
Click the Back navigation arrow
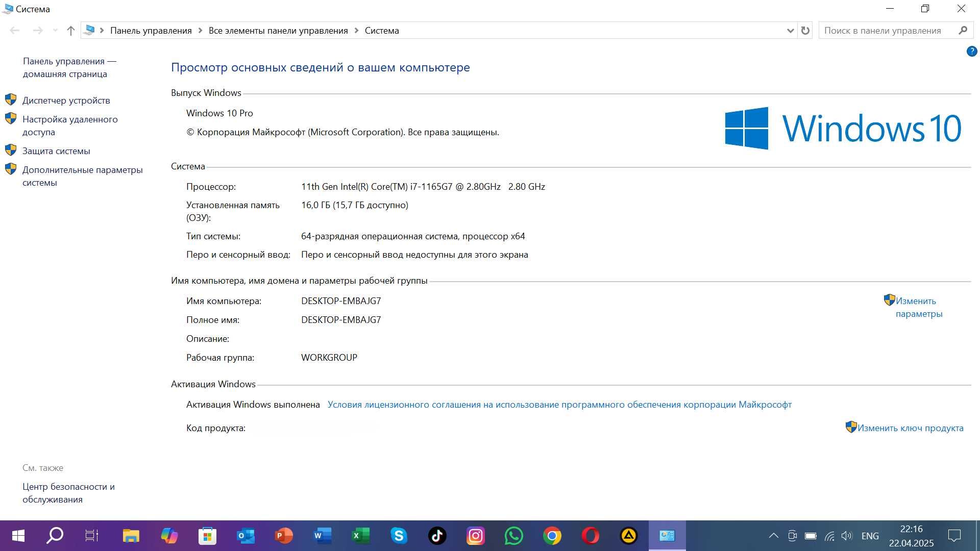15,31
